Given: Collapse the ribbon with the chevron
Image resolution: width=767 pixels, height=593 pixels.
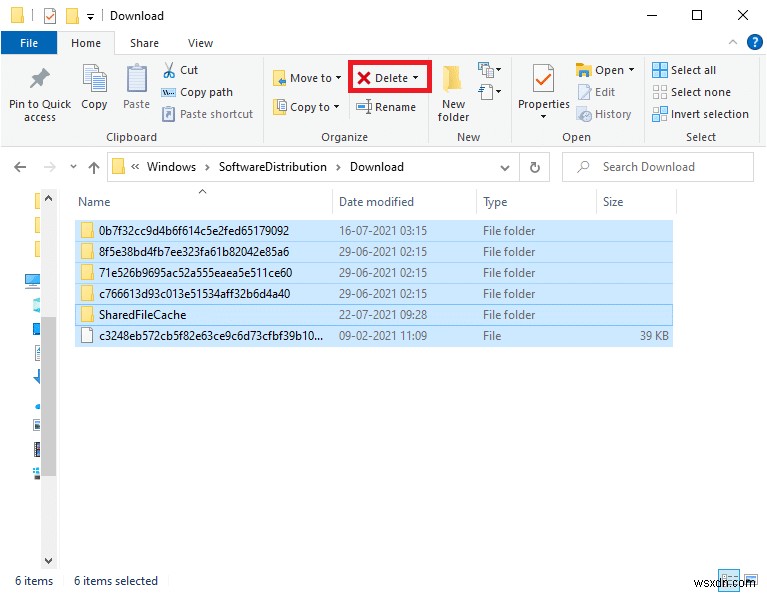Looking at the screenshot, I should pyautogui.click(x=733, y=42).
